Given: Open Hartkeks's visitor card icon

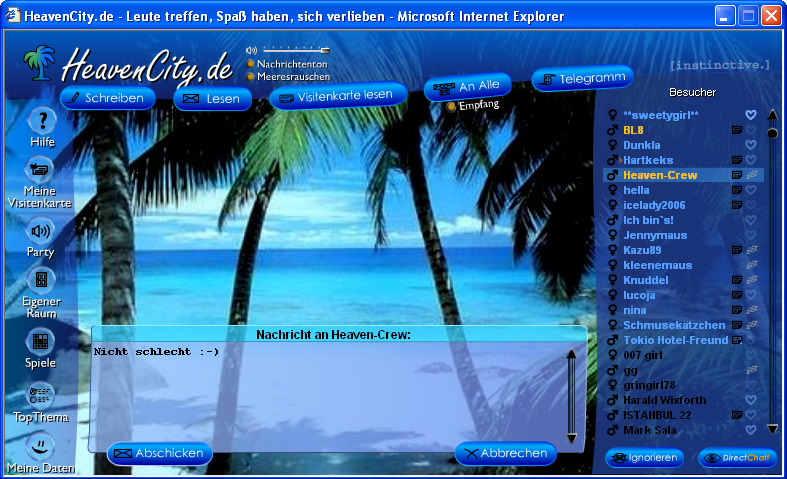Looking at the screenshot, I should (x=736, y=160).
